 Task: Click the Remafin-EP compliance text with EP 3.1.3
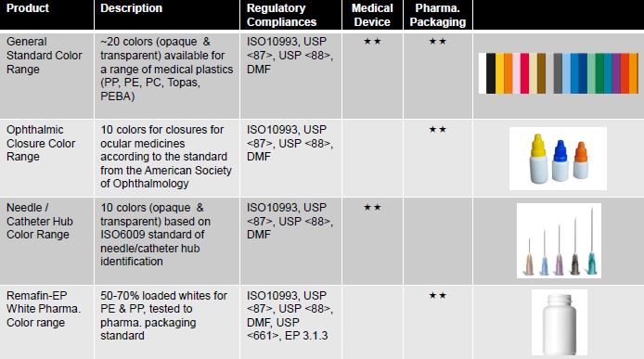click(290, 315)
